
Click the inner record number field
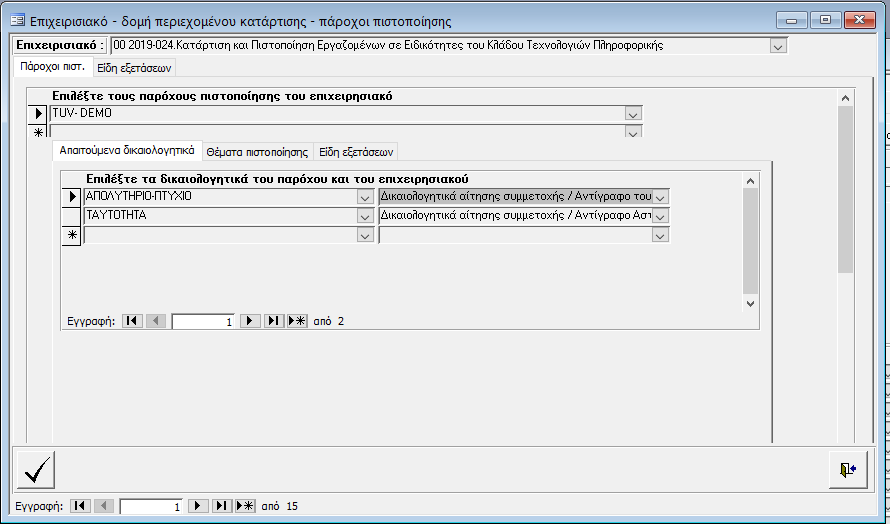(204, 322)
